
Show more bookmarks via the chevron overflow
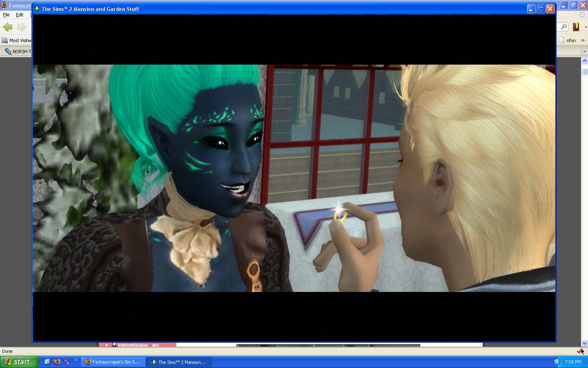coord(583,40)
